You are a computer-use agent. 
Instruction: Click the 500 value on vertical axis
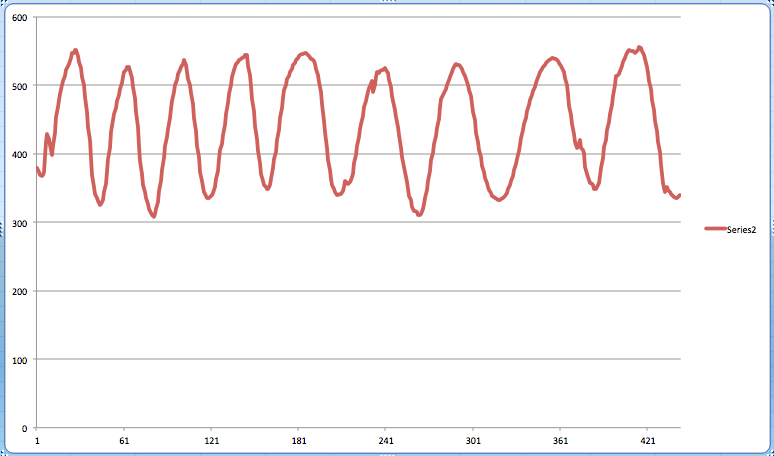coord(18,85)
